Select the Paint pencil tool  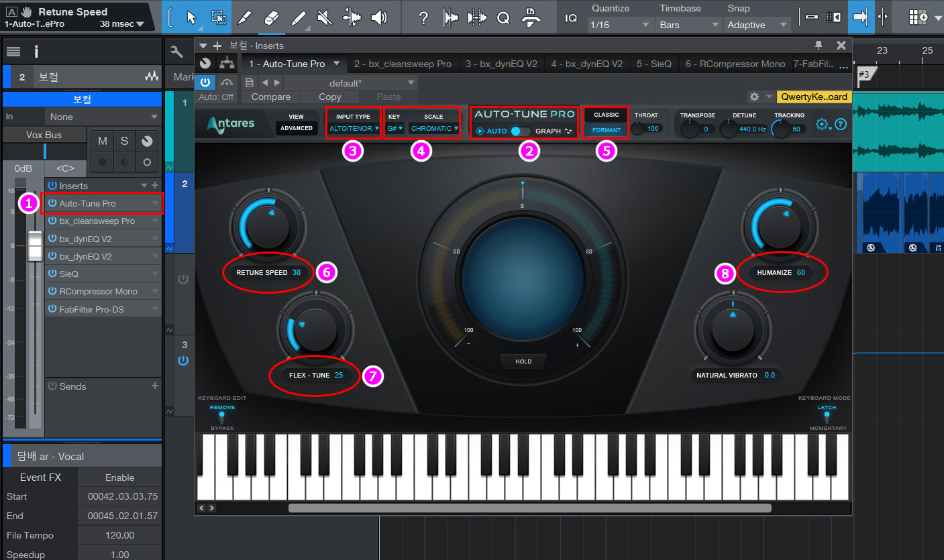click(299, 17)
